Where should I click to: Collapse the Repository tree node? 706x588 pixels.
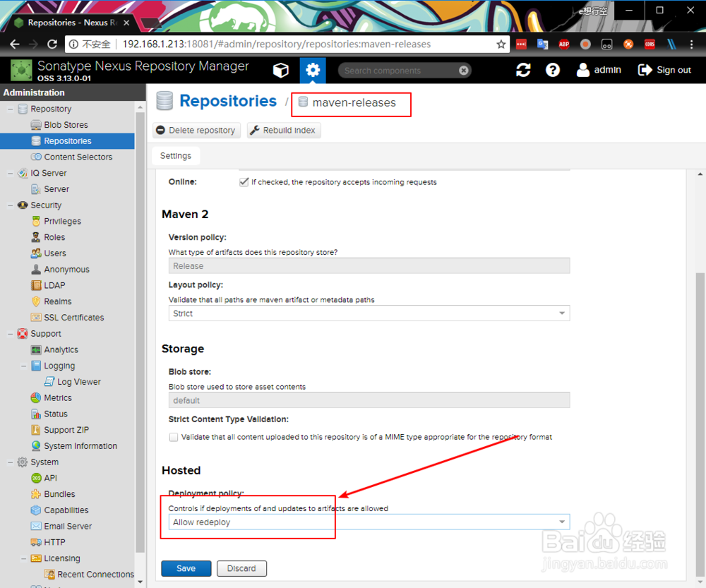(11, 109)
